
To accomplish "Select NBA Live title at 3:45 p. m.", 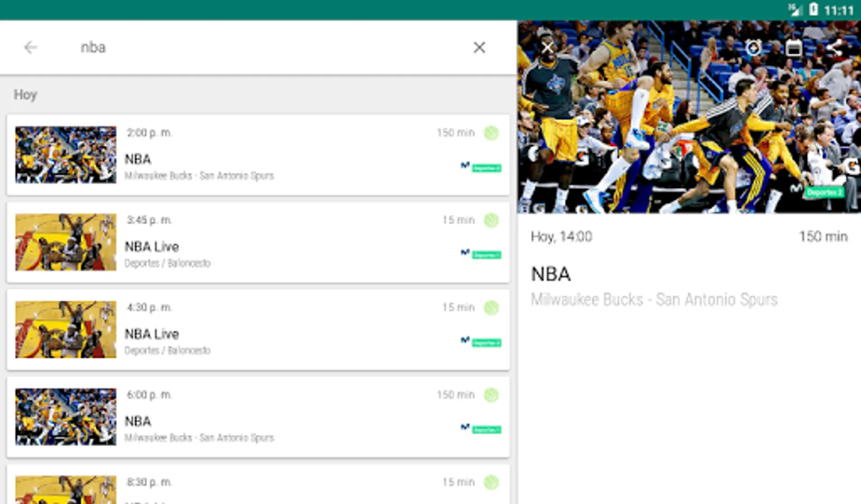I will [x=152, y=246].
